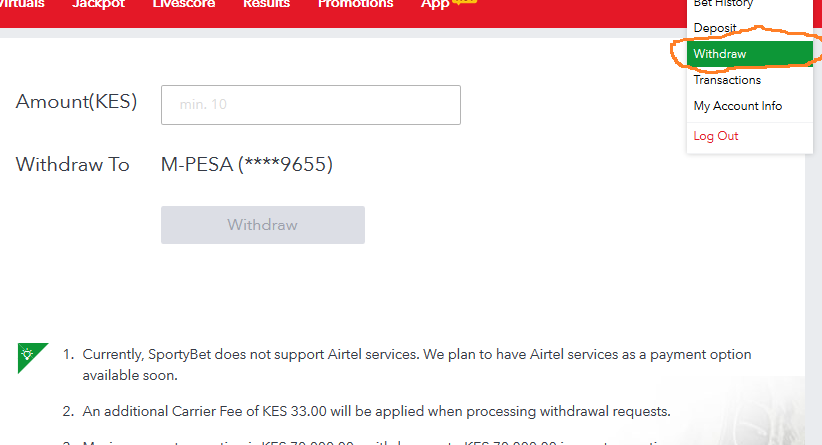Click the yellow badge beside App
Image resolution: width=822 pixels, height=445 pixels.
(464, 2)
